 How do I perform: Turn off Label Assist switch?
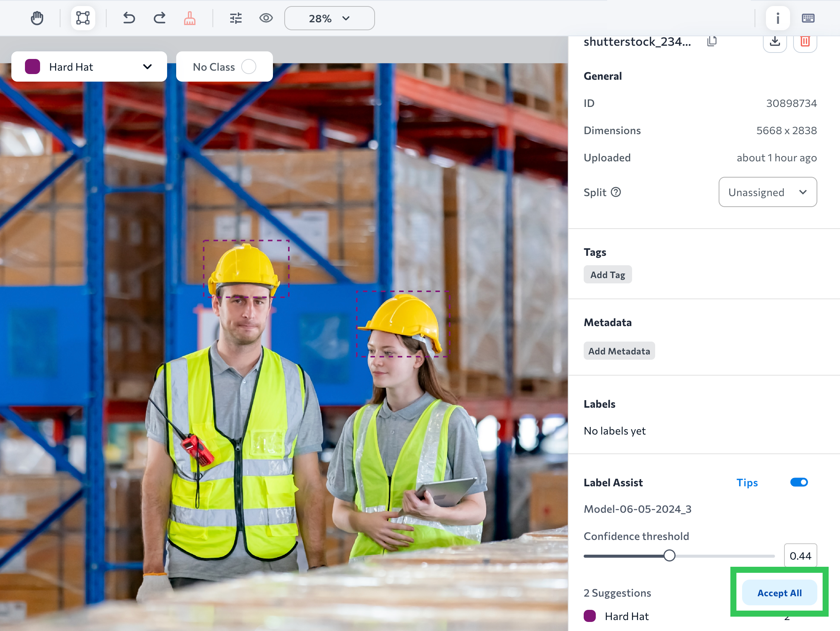[799, 482]
